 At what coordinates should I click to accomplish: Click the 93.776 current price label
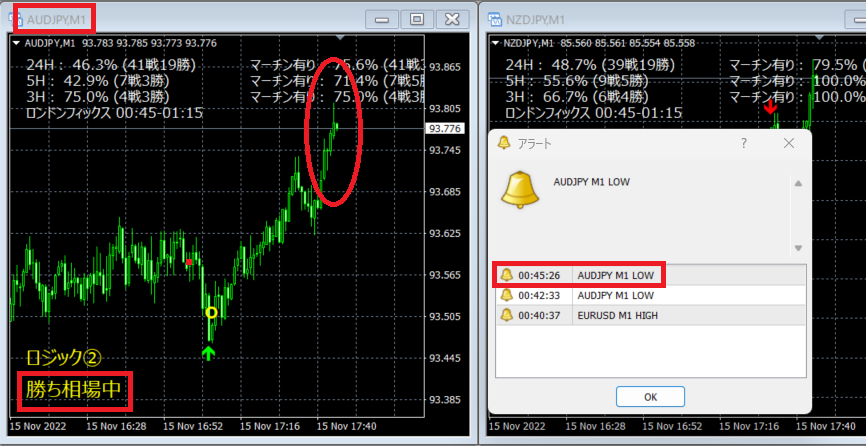444,129
